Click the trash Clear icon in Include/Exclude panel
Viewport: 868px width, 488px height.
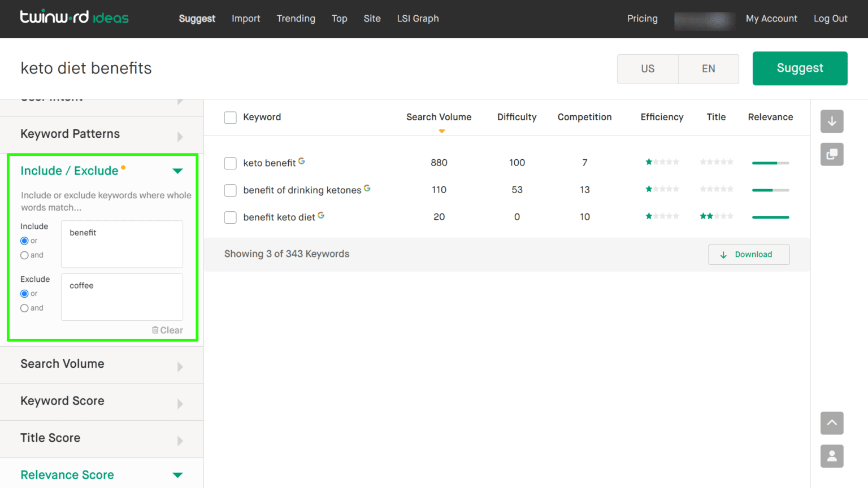(154, 330)
